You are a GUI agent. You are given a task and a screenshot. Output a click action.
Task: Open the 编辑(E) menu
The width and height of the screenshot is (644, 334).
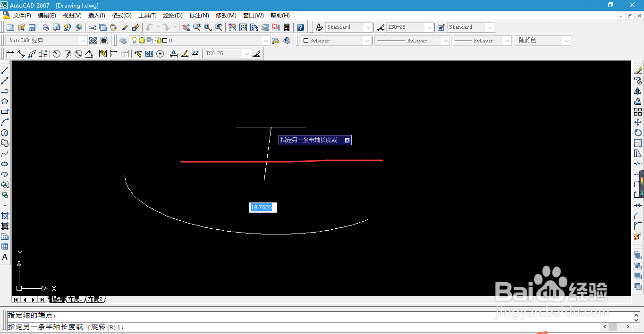(x=47, y=16)
